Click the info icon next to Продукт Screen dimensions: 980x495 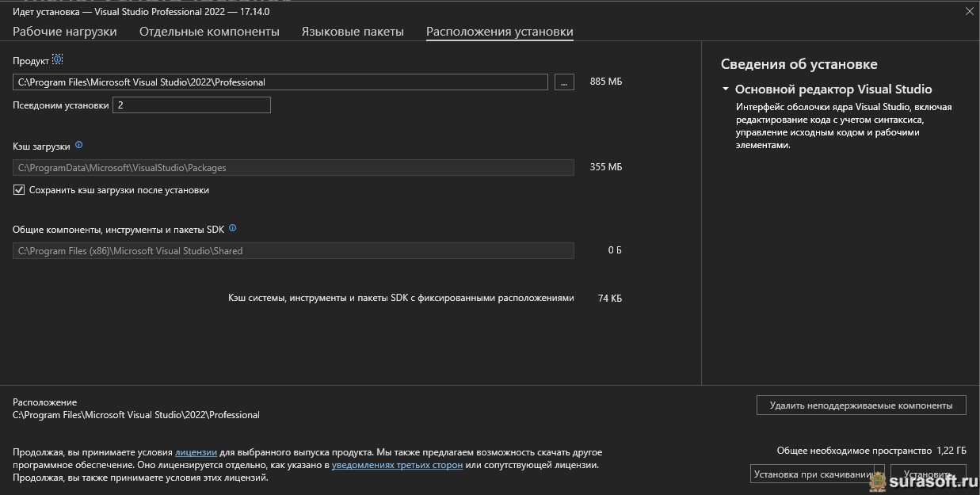(x=57, y=60)
